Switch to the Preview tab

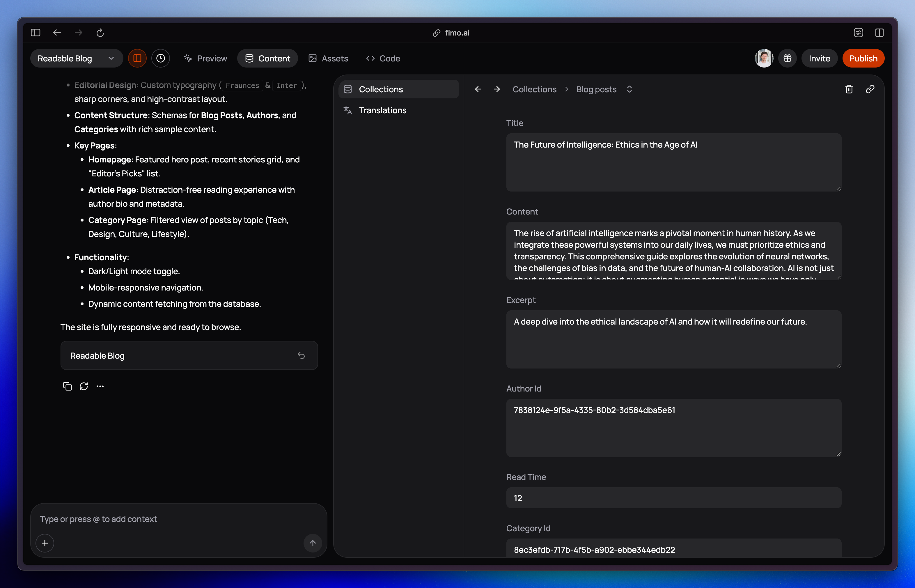pos(205,59)
